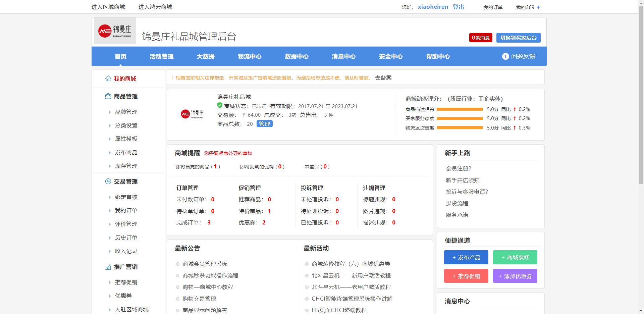Open announcement 商城秒杀功能操作流程
Image resolution: width=644 pixels, height=314 pixels.
[210, 275]
